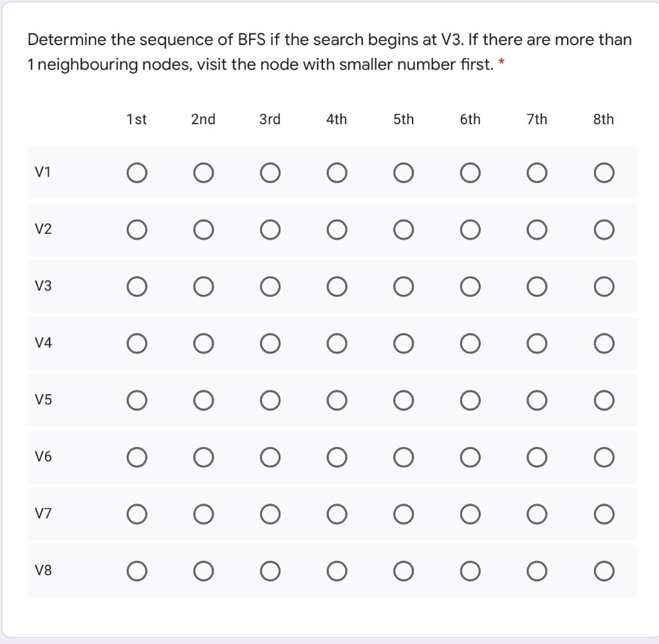Mark V8 as 8th in sequence
659x644 pixels.
point(604,571)
